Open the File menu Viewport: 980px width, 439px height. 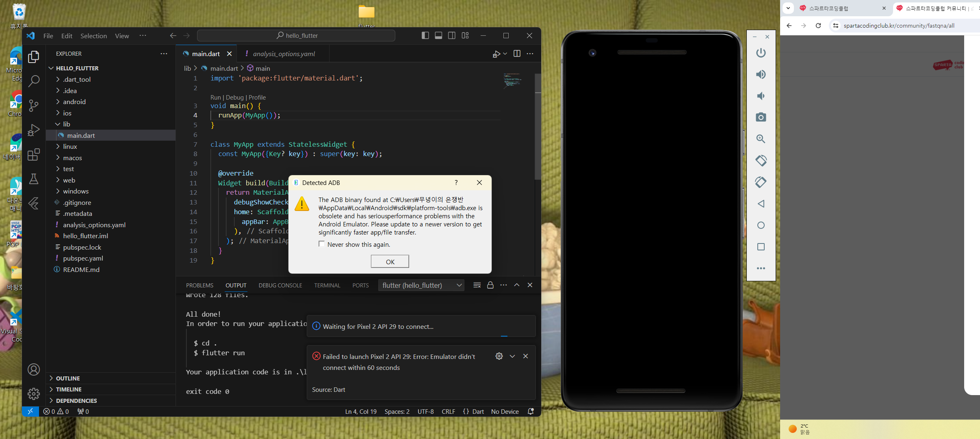click(x=48, y=36)
